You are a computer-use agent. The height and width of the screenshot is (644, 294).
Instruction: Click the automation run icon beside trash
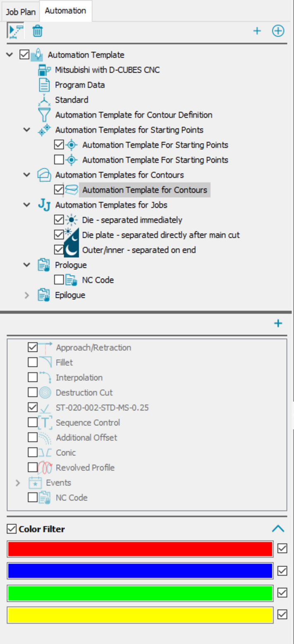[x=16, y=31]
